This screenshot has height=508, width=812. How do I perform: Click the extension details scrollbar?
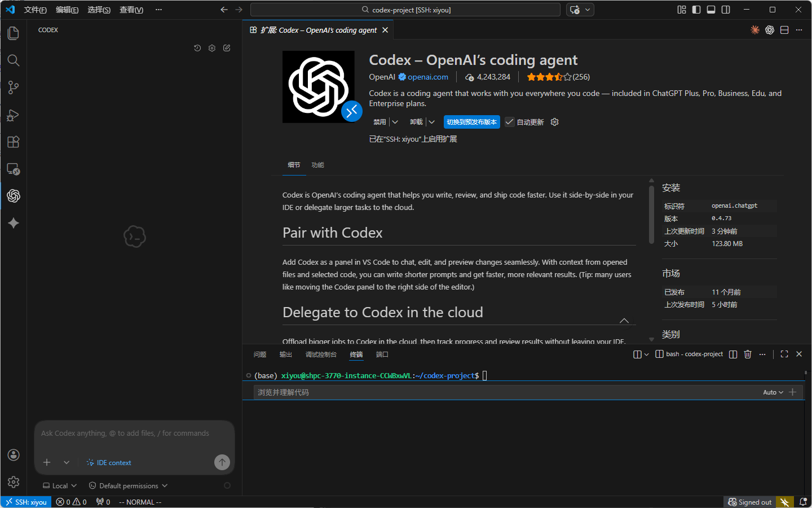point(652,214)
